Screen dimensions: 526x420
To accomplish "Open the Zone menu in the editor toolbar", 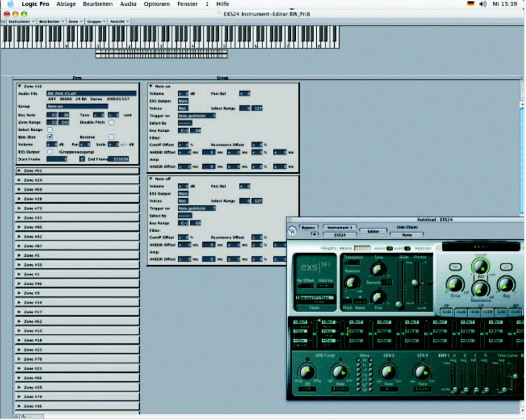I will point(75,21).
